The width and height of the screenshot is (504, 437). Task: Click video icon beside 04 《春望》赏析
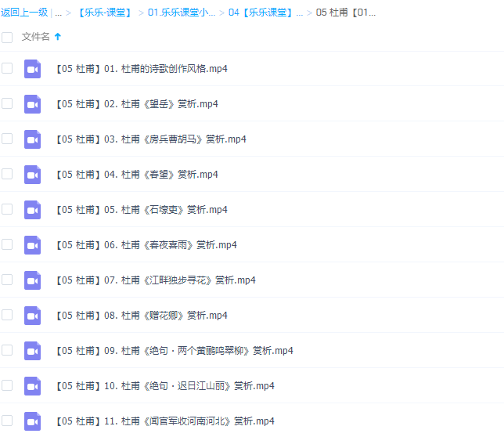[x=32, y=175]
